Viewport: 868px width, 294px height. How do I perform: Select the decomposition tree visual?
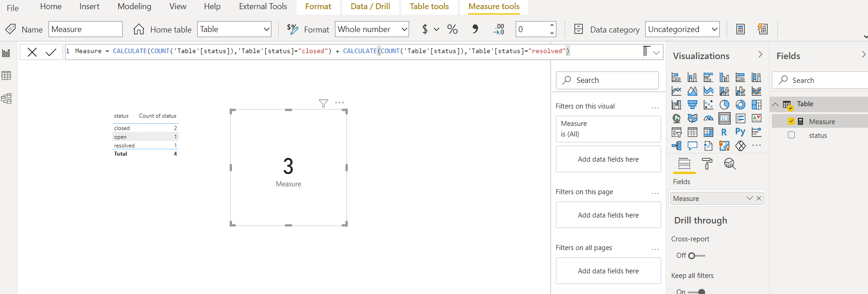(676, 146)
